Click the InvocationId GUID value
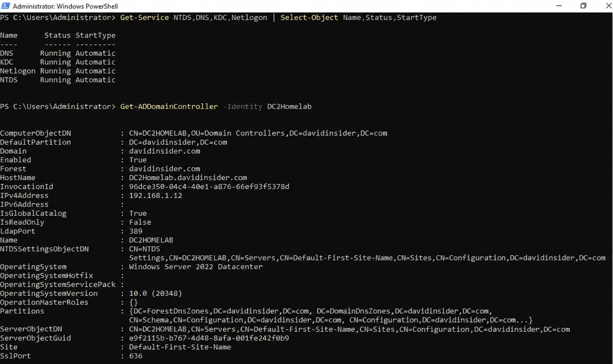Image resolution: width=613 pixels, height=364 pixels. [209, 187]
